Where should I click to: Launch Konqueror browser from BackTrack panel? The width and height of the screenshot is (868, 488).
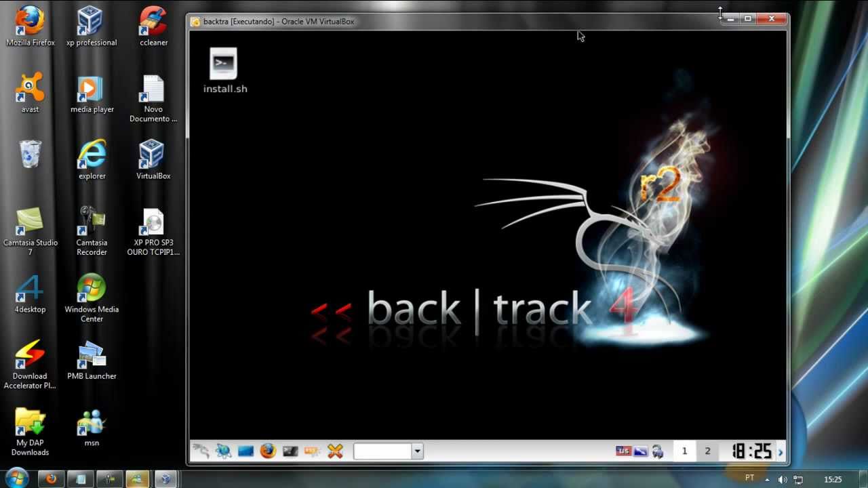point(223,451)
